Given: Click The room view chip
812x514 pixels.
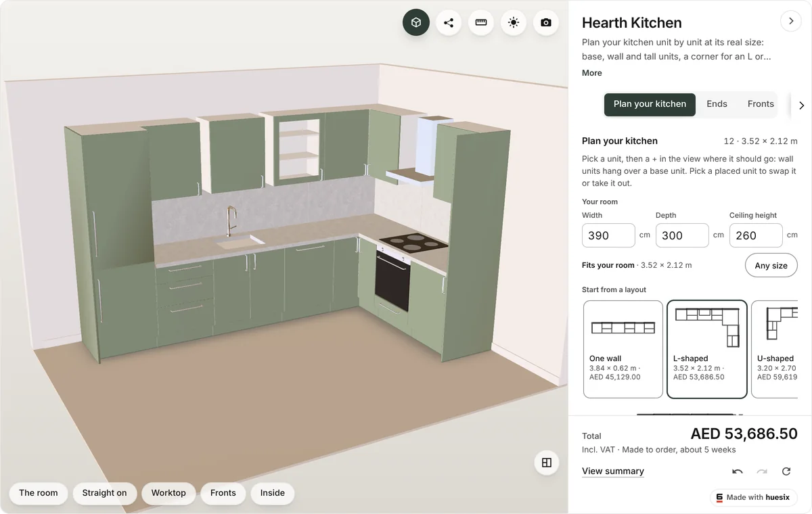Looking at the screenshot, I should point(39,493).
